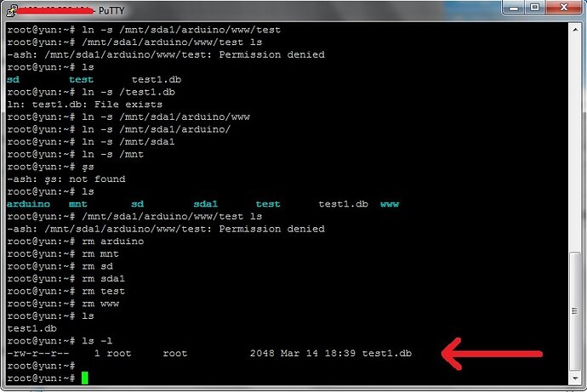Click the cyan 'arduino' directory entry
The image size is (587, 392).
[28, 204]
